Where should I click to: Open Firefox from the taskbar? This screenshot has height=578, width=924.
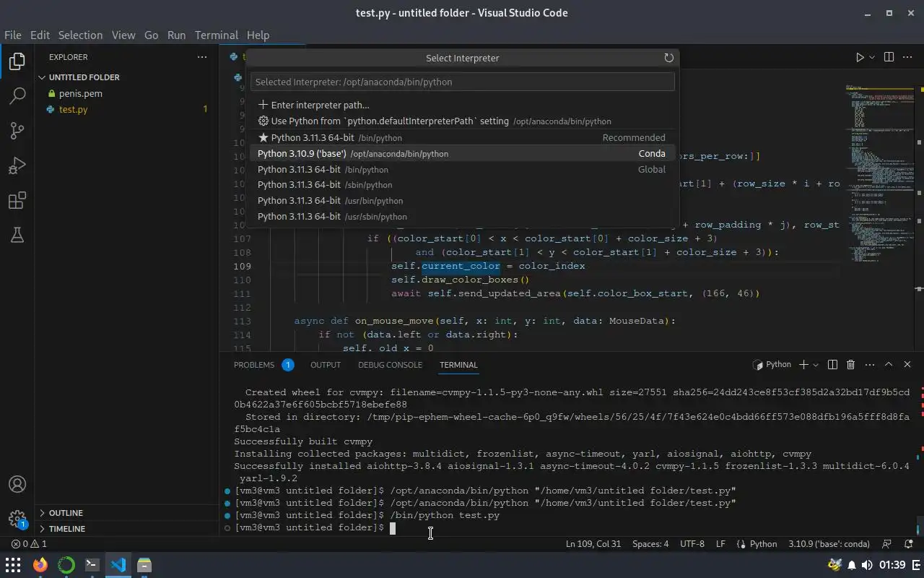40,565
